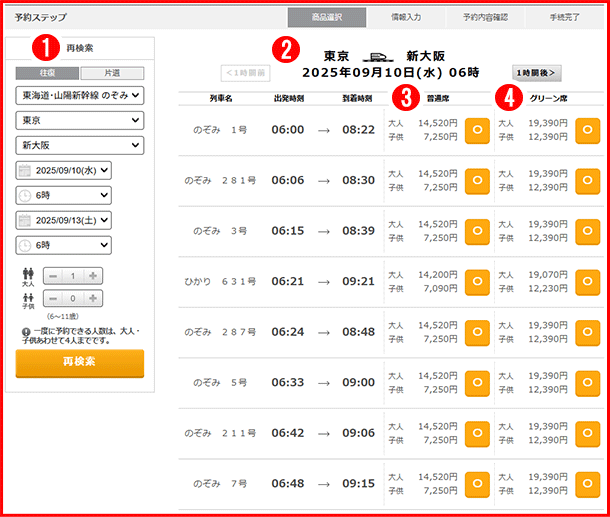Select green seat on のぞみ 211号
Viewport: 610px width, 517px height.
click(x=587, y=433)
